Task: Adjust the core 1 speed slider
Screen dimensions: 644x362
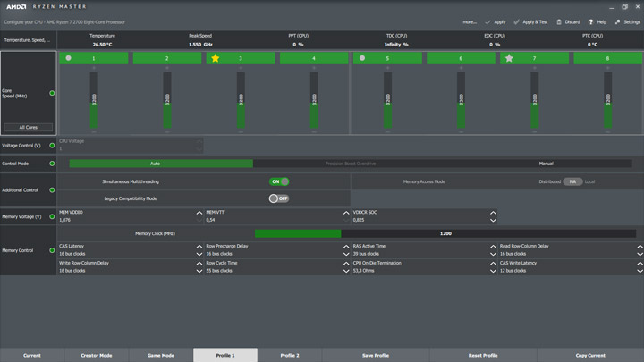Action: [x=94, y=100]
